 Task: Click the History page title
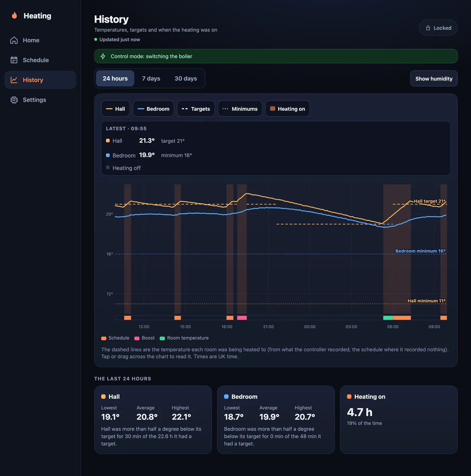pyautogui.click(x=111, y=19)
